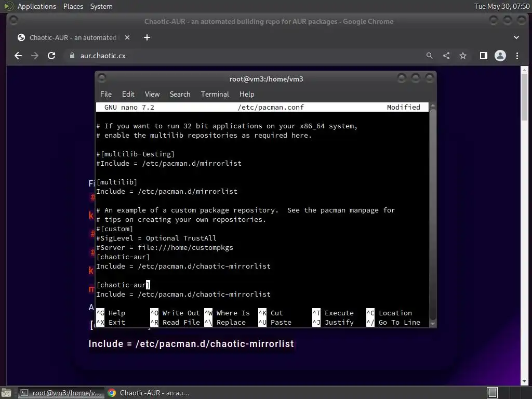This screenshot has height=399, width=532.
Task: Go forward in Chrome
Action: pyautogui.click(x=35, y=56)
